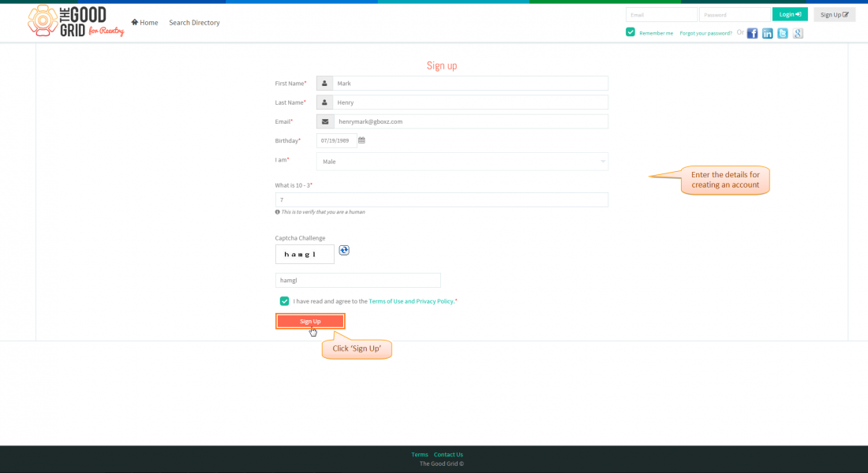Toggle the agree to Terms checkbox
The width and height of the screenshot is (868, 473).
284,301
